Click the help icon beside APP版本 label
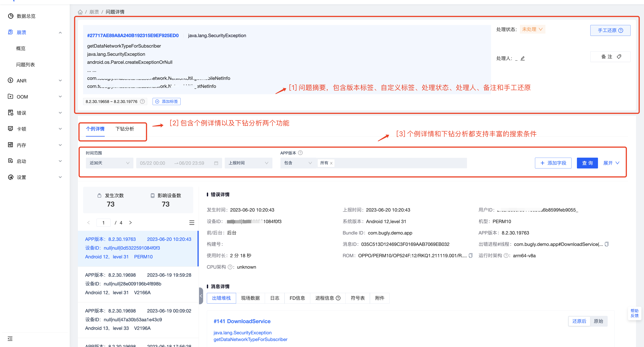The image size is (644, 347). click(x=300, y=153)
